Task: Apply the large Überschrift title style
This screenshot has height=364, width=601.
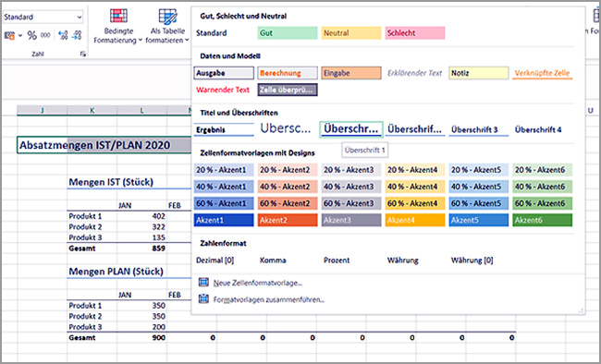Action: tap(288, 129)
